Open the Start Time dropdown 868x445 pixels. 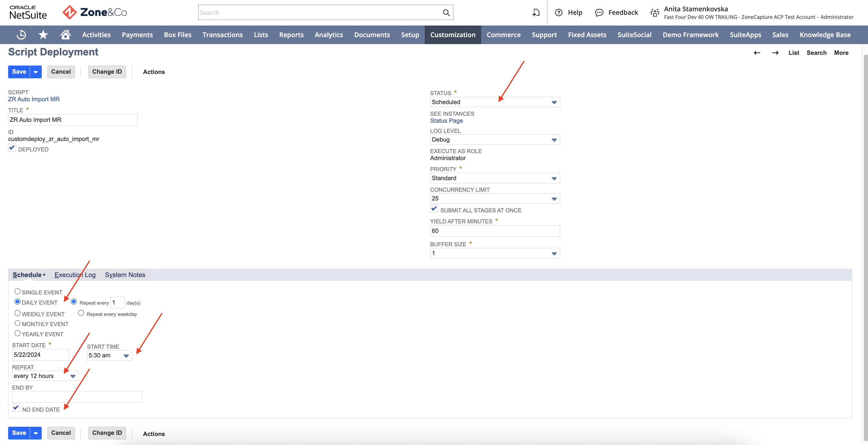[x=109, y=355]
